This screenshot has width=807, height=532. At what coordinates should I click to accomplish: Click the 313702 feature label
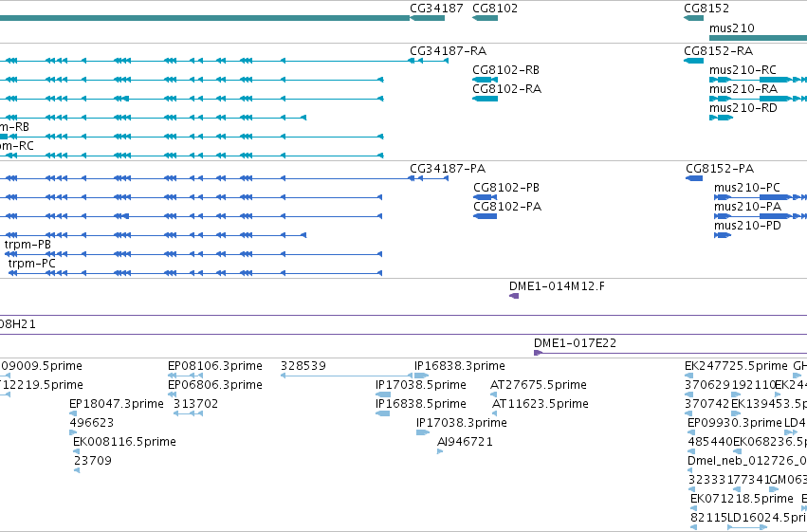(x=195, y=404)
